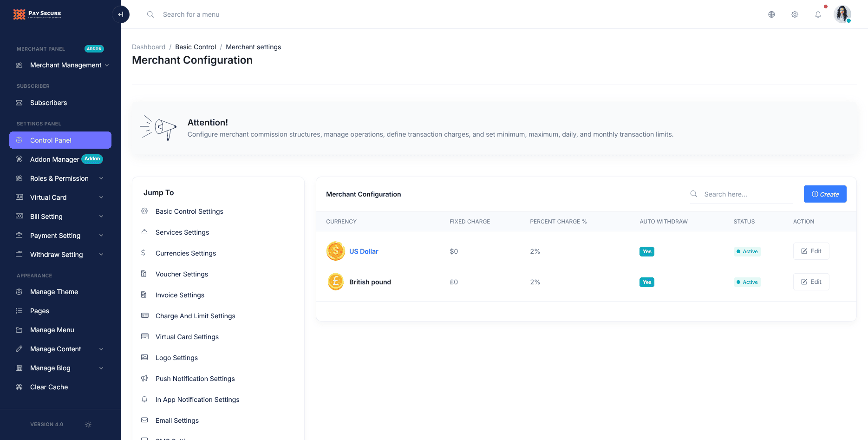
Task: Open the notifications bell
Action: 818,14
